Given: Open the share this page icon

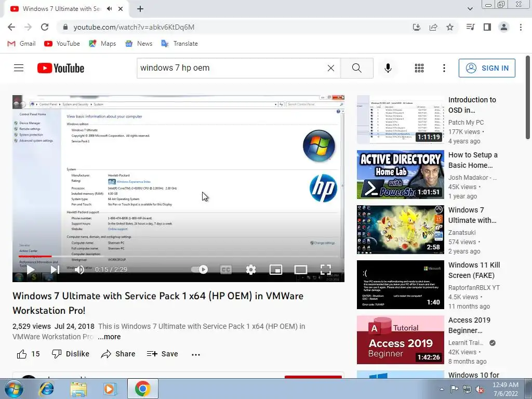Looking at the screenshot, I should [433, 27].
